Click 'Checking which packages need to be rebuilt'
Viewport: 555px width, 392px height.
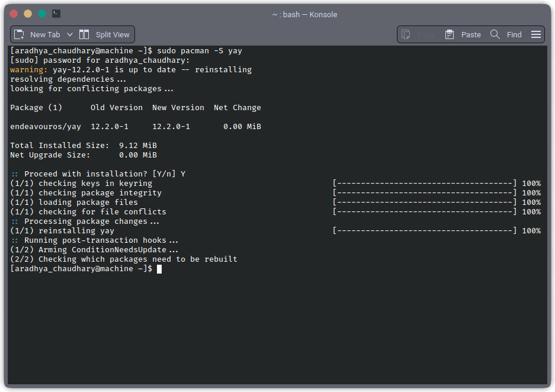coord(137,259)
